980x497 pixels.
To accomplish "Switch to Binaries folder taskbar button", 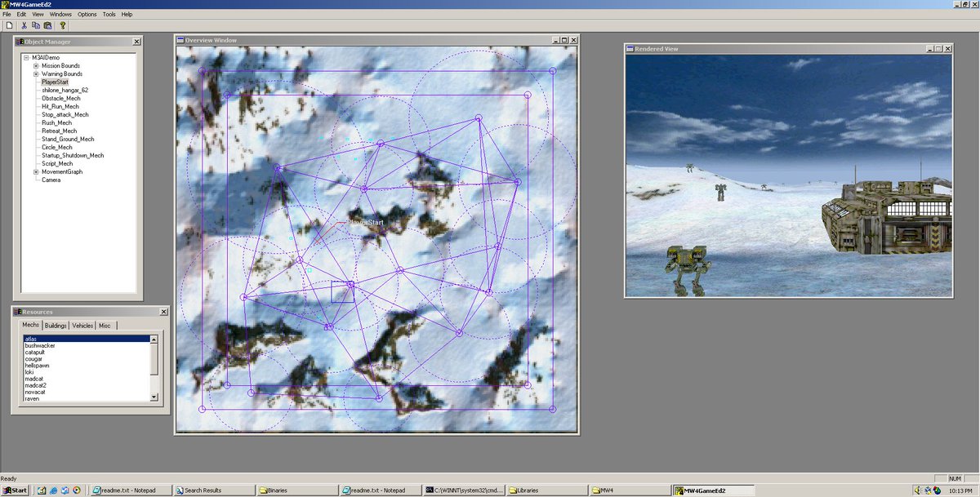I will pyautogui.click(x=297, y=490).
